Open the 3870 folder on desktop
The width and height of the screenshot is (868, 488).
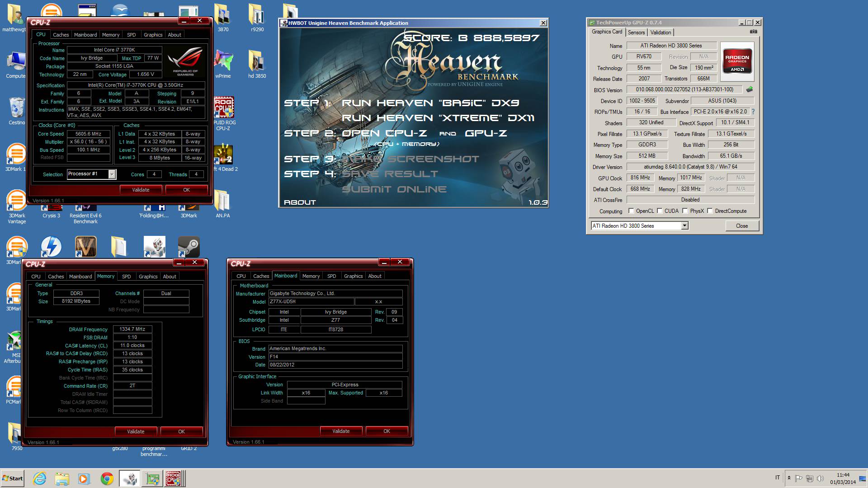(223, 18)
